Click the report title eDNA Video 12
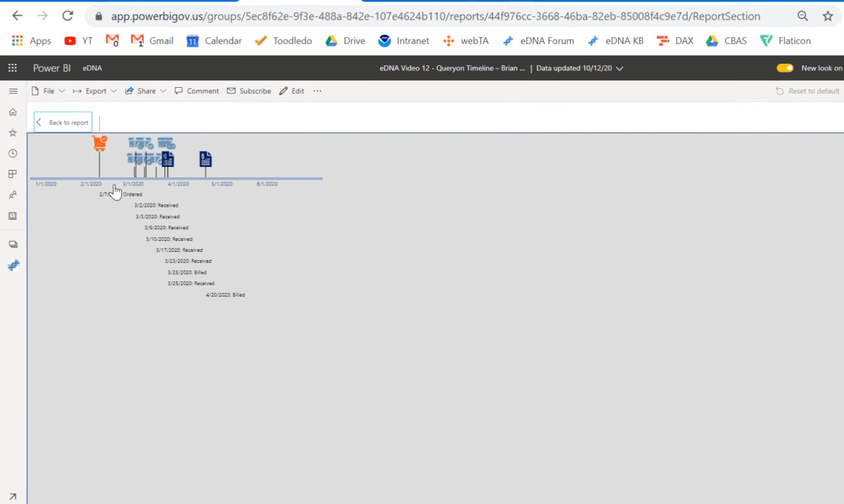844x504 pixels. 452,68
